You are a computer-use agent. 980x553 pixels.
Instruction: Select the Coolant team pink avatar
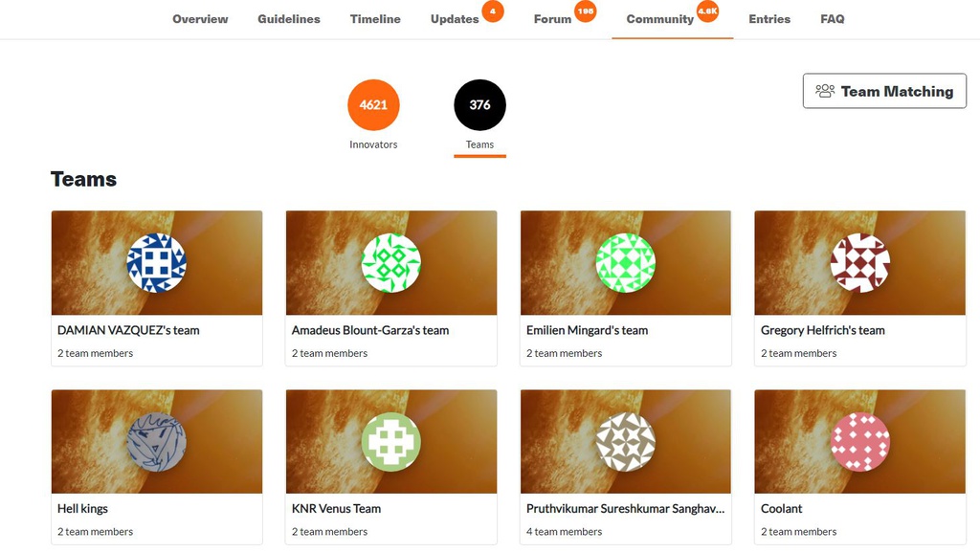coord(860,442)
